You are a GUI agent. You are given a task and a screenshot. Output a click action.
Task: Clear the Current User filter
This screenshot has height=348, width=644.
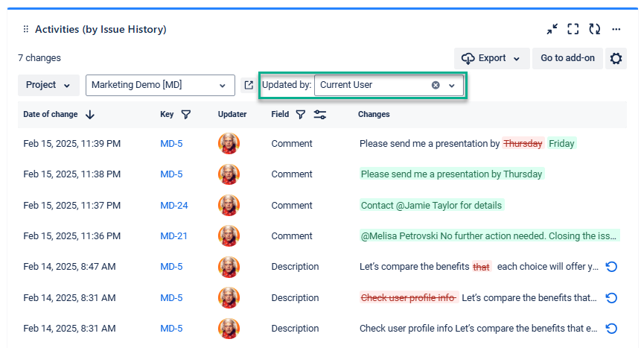click(436, 85)
